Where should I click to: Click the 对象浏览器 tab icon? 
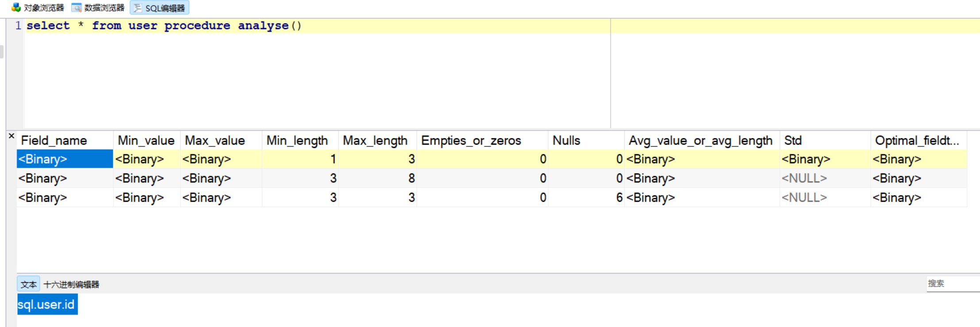click(16, 8)
